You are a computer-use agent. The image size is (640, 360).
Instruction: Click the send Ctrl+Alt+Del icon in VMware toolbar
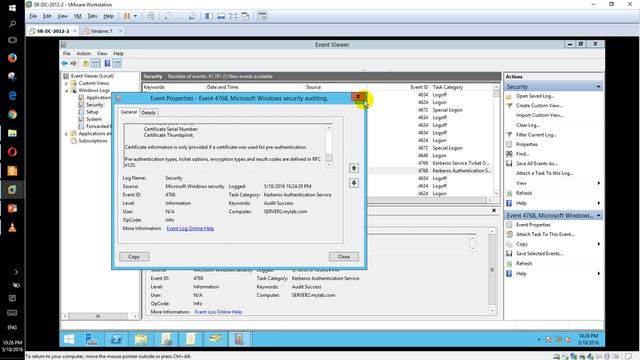(151, 16)
